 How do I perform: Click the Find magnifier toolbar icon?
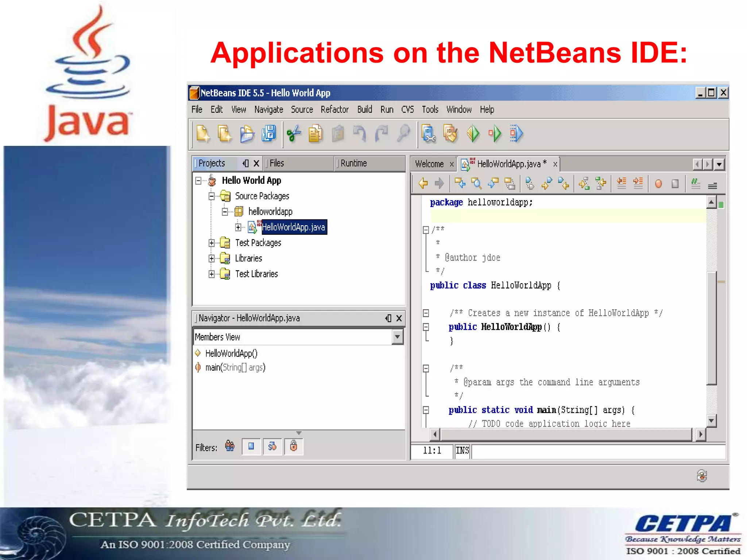point(403,133)
